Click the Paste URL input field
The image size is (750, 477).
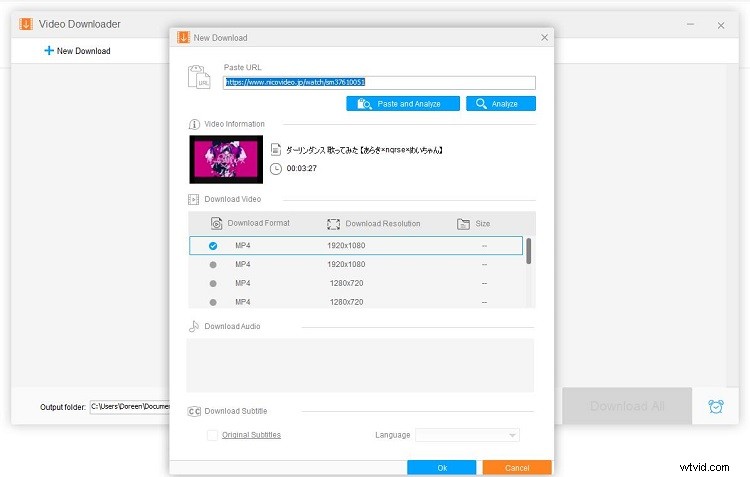[379, 83]
